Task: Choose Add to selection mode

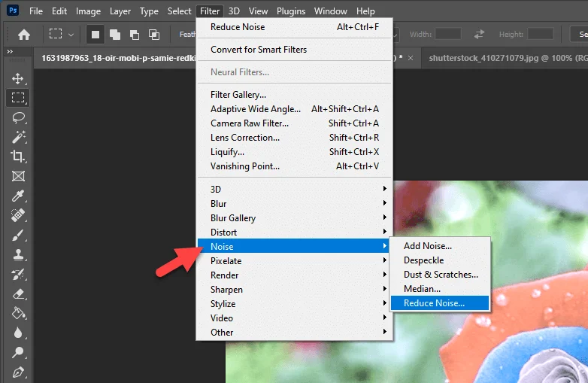Action: (x=115, y=35)
